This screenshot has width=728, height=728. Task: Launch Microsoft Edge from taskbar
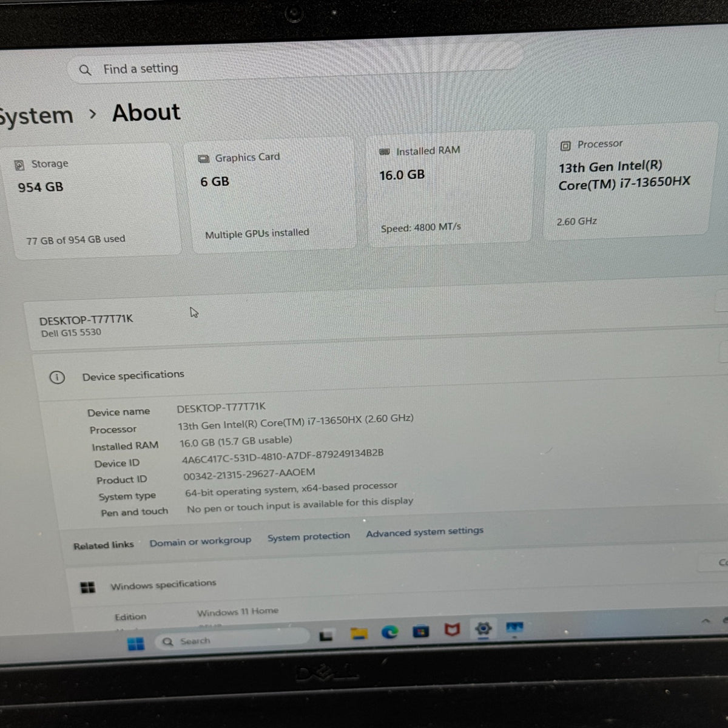(x=389, y=632)
